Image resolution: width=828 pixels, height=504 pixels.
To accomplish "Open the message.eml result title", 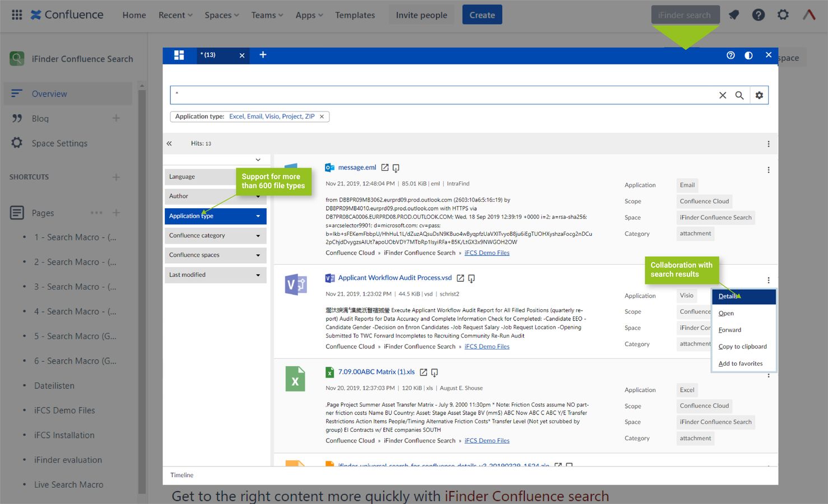I will click(357, 167).
